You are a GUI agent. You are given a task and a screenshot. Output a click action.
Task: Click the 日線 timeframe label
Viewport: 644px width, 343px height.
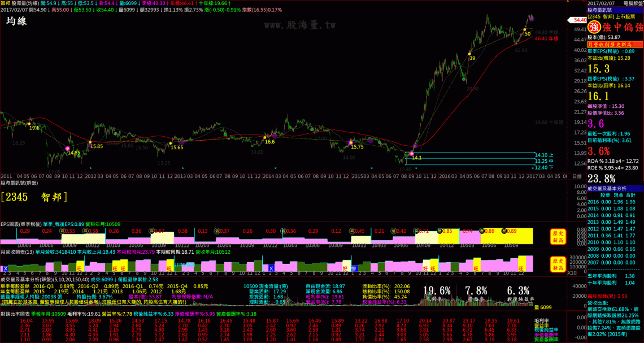[x=577, y=176]
